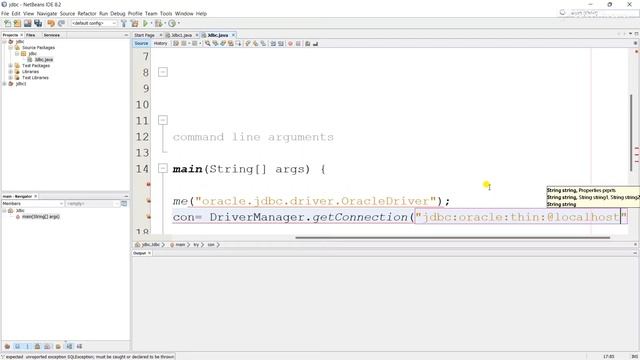The image size is (640, 360).
Task: Click the New Project toolbar icon
Action: tap(17, 23)
